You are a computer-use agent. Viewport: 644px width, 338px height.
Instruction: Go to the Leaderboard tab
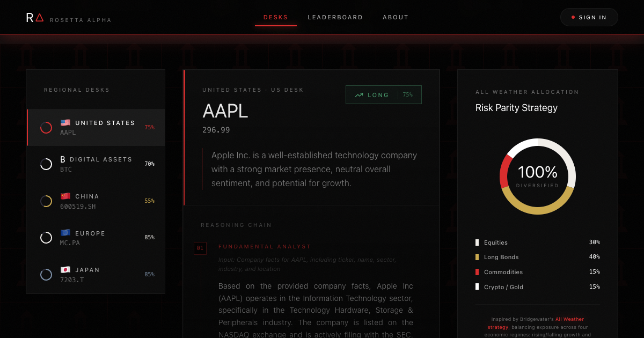tap(335, 17)
